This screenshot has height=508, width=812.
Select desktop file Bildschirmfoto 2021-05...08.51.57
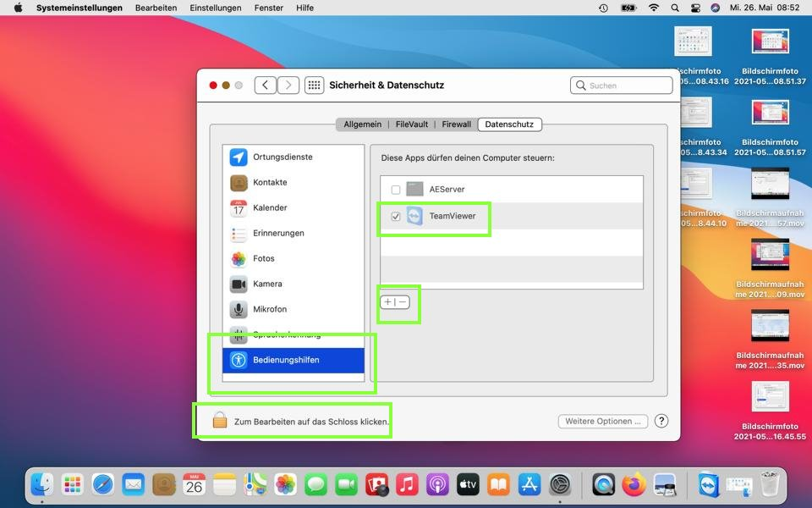point(770,128)
